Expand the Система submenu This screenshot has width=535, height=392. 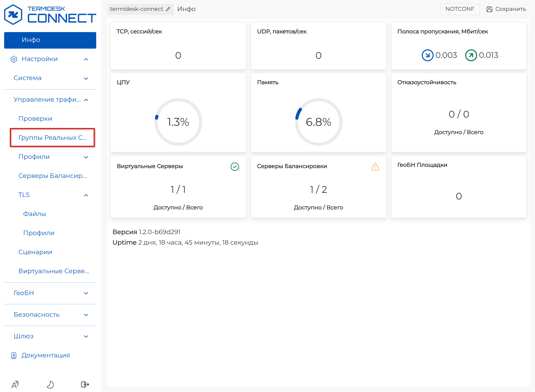(x=86, y=78)
